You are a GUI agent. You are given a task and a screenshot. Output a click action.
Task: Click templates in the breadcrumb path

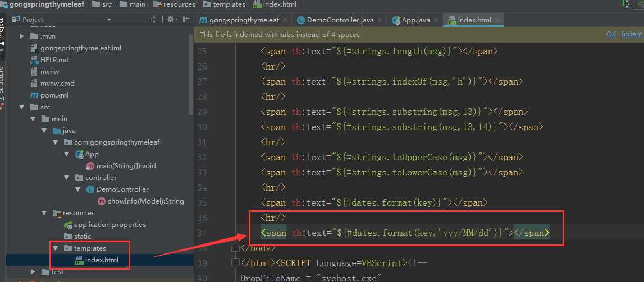[229, 4]
